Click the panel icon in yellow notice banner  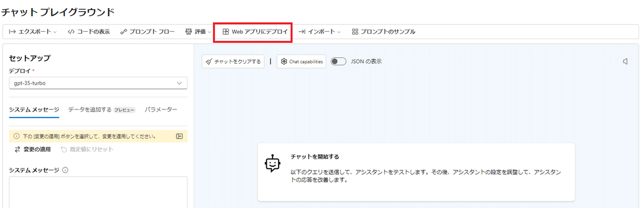coord(180,136)
